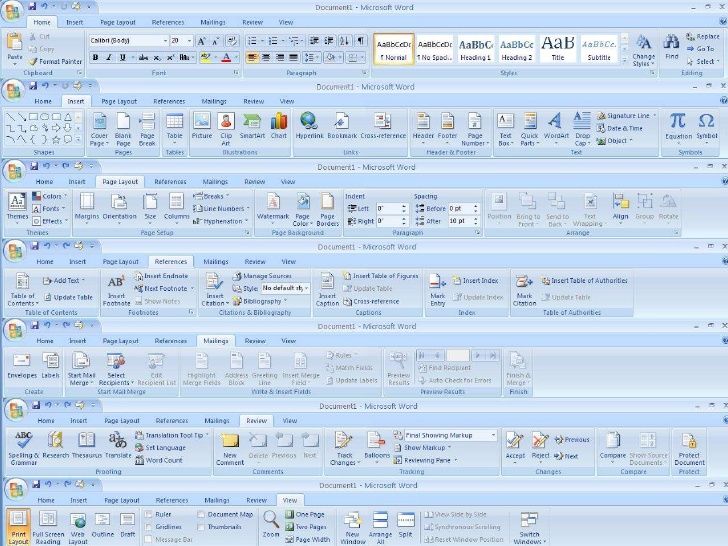The width and height of the screenshot is (728, 546).
Task: Open View tab in top window
Action: pyautogui.click(x=286, y=22)
